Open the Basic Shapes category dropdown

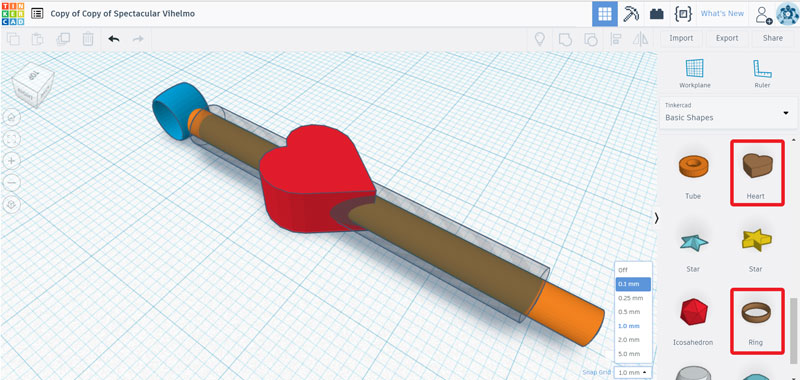coord(728,113)
